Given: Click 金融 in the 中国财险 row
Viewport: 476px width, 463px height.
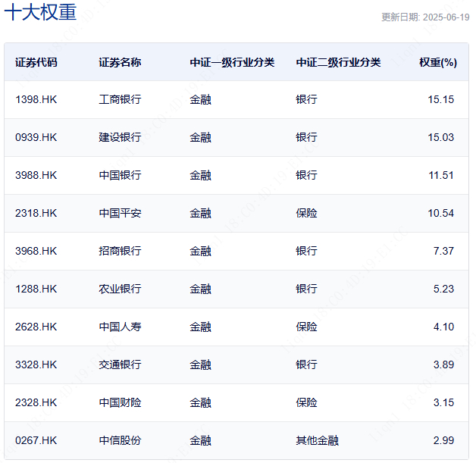Looking at the screenshot, I should (200, 402).
